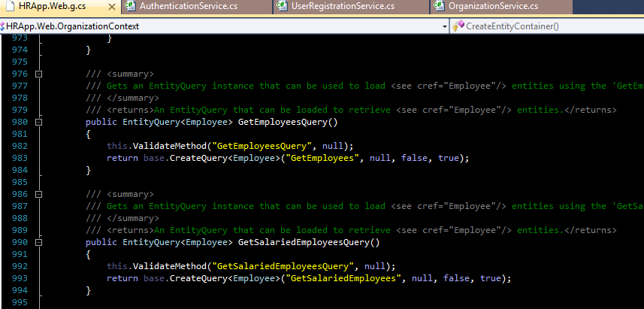Open the HRApp.Web.OrganizationContext type dropdown arrow
Screen dimensions: 644x309
point(443,26)
